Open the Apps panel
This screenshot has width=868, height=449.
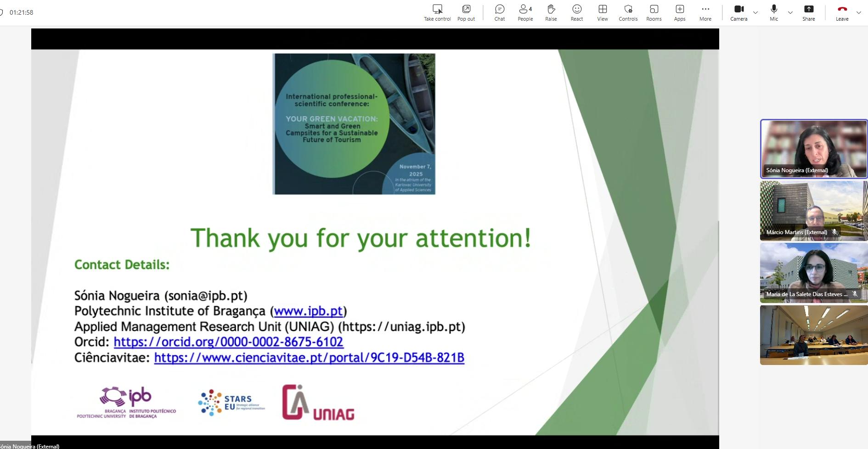(x=679, y=10)
